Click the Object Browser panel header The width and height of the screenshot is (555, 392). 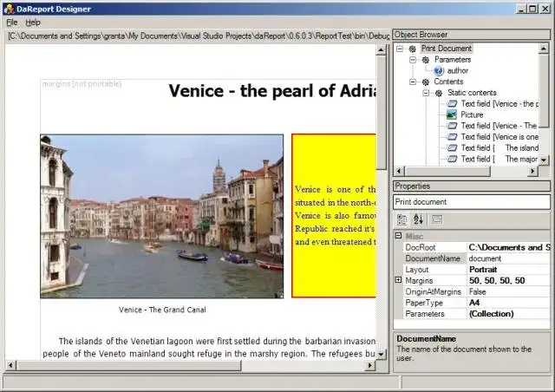tap(472, 35)
